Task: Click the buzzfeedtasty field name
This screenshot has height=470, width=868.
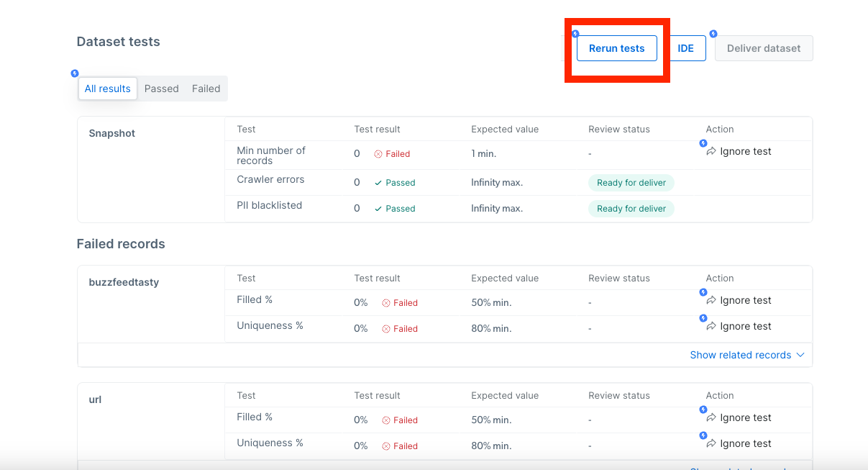Action: pos(123,282)
